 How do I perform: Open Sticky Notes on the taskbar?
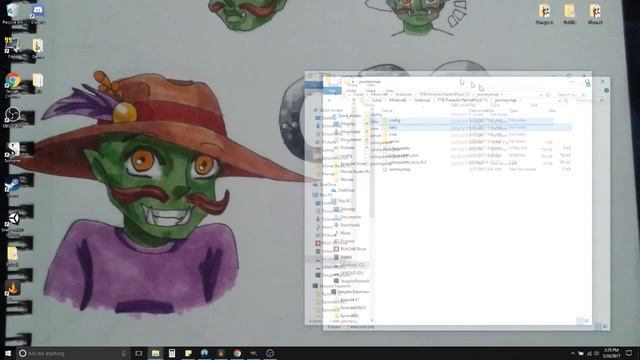click(x=188, y=353)
